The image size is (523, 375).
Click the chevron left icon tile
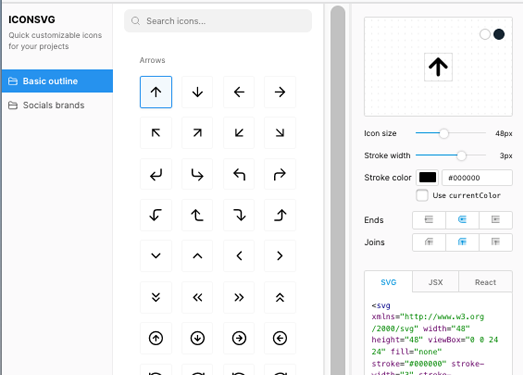(x=238, y=256)
